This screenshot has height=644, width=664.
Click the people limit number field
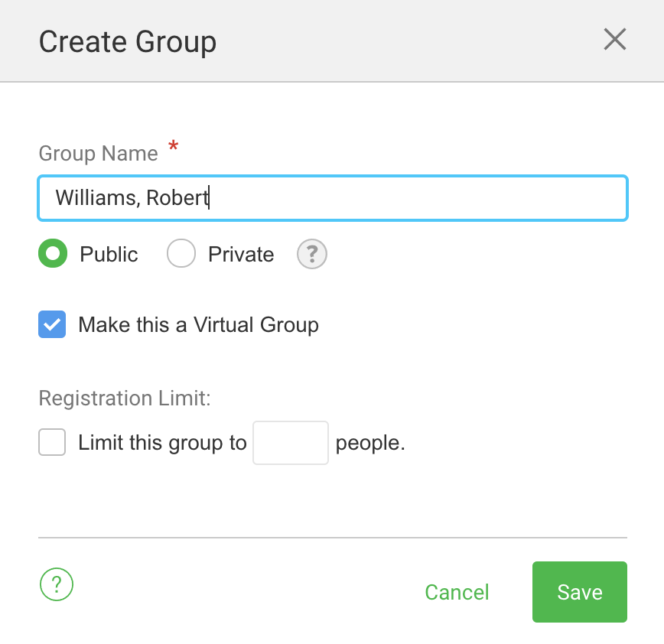coord(291,442)
